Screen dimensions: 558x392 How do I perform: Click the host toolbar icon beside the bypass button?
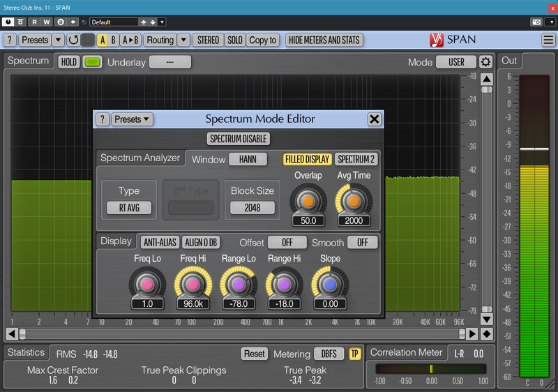(20, 22)
